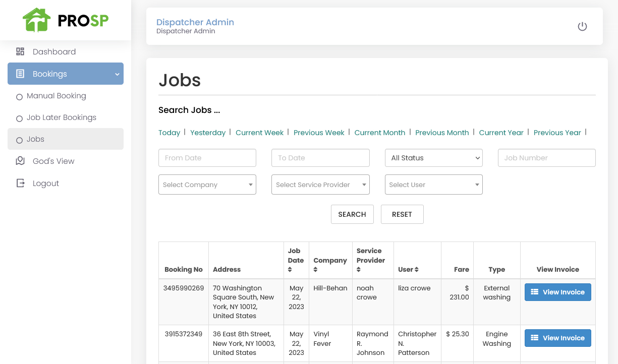Screen dimensions: 618x364
Task: Click booking number 3915372349
Action: (184, 334)
